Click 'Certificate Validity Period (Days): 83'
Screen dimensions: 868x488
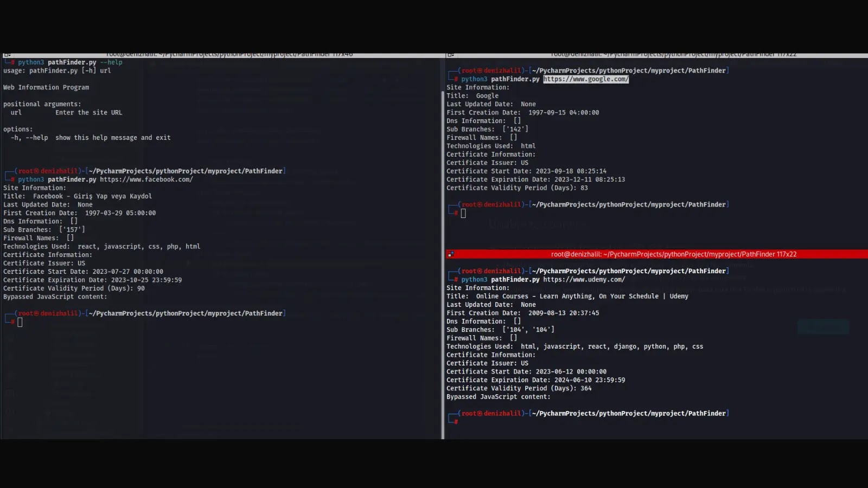coord(518,188)
